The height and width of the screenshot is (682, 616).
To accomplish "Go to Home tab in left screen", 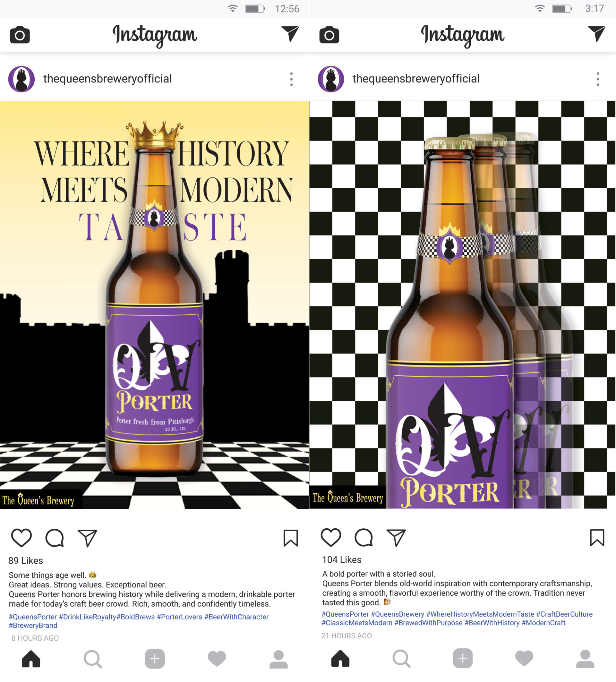I will click(31, 659).
